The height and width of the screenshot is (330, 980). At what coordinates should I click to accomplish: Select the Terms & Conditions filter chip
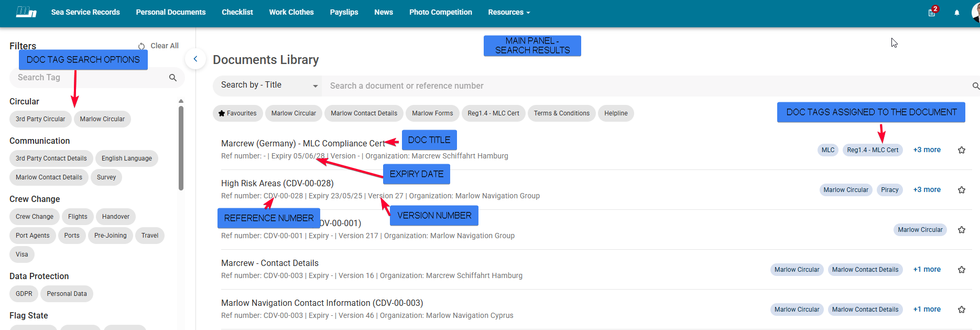562,113
